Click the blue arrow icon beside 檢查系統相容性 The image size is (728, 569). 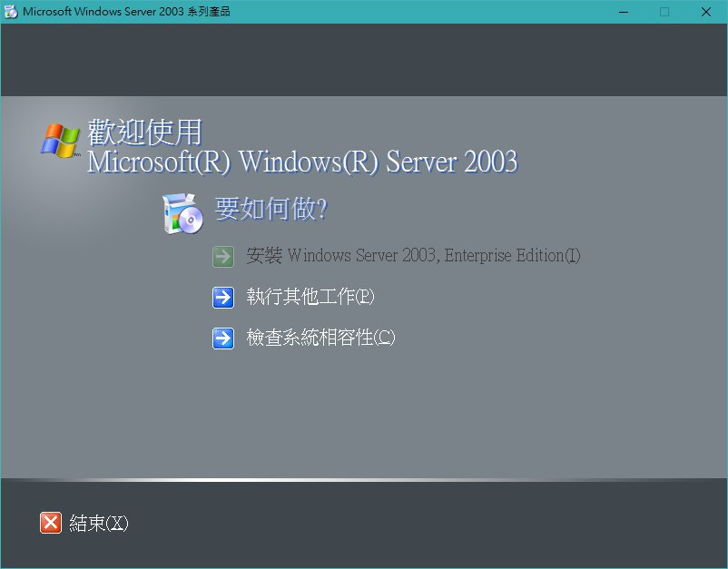tap(223, 338)
